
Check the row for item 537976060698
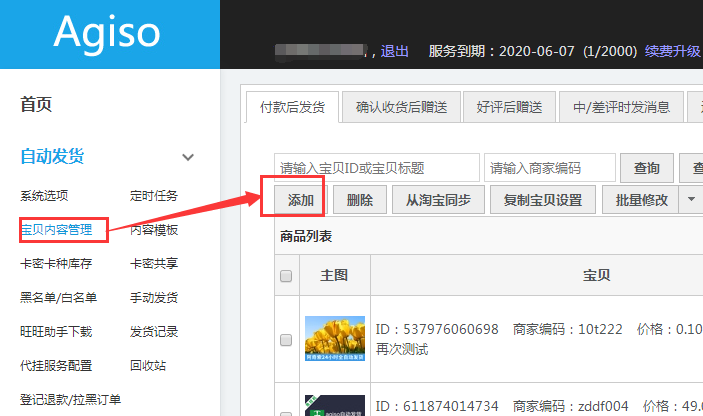coord(286,340)
